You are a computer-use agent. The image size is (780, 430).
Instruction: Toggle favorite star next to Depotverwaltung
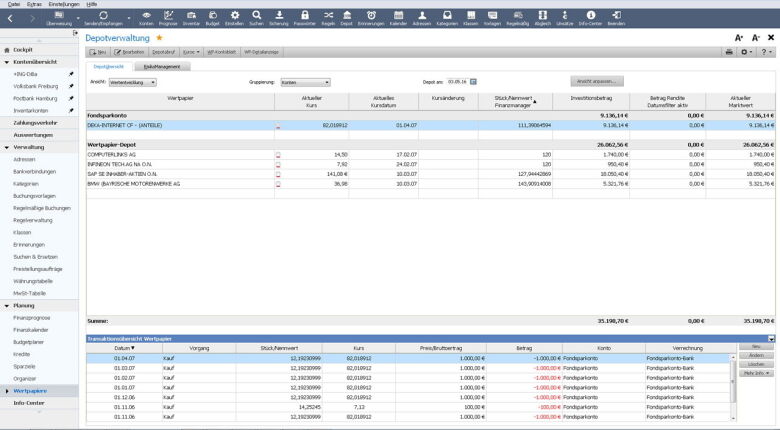159,37
